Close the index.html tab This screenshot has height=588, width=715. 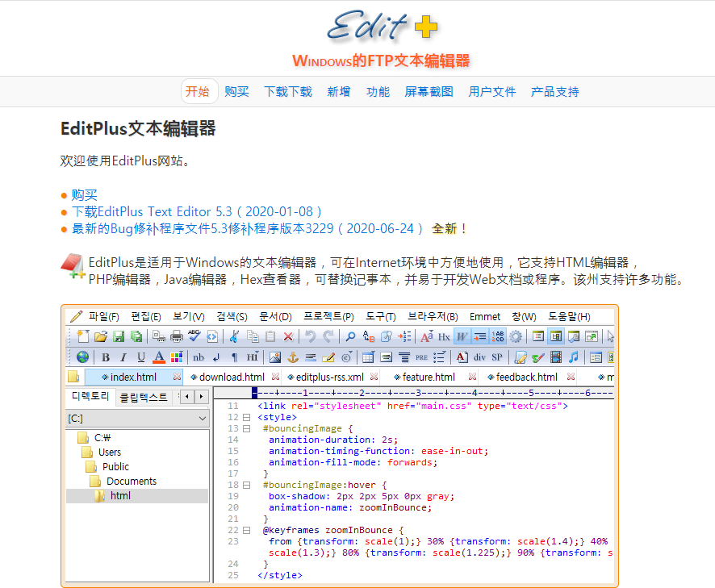tap(177, 377)
